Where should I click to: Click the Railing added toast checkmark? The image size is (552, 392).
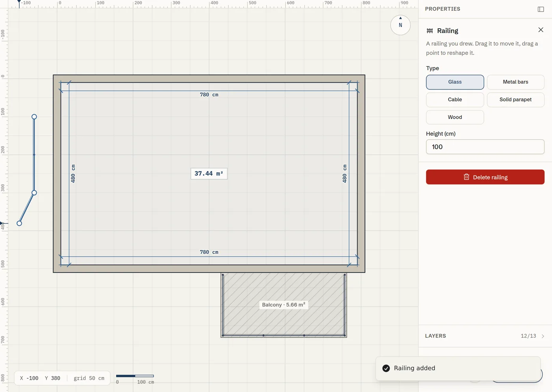[x=386, y=368]
